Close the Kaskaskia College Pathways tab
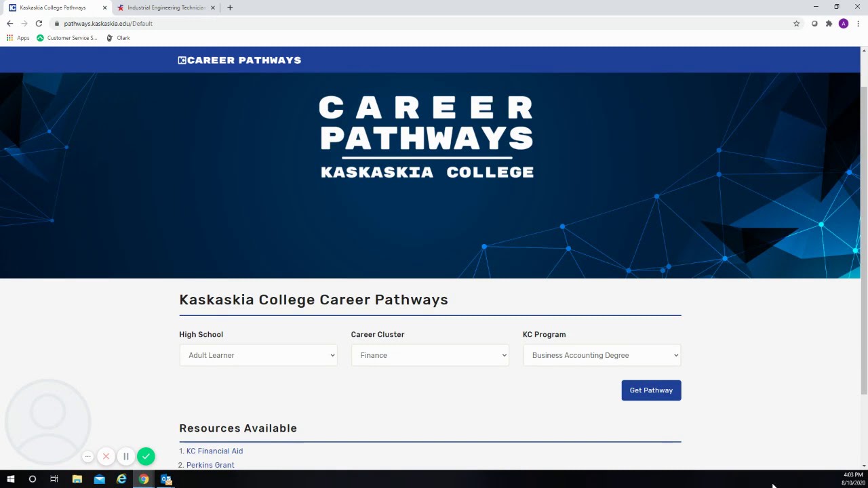Image resolution: width=868 pixels, height=488 pixels. click(x=104, y=7)
